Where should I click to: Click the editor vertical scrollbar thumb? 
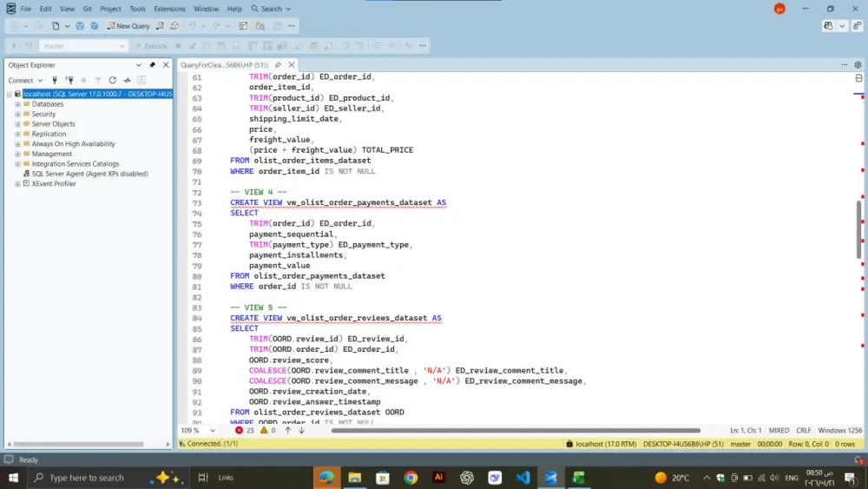858,229
